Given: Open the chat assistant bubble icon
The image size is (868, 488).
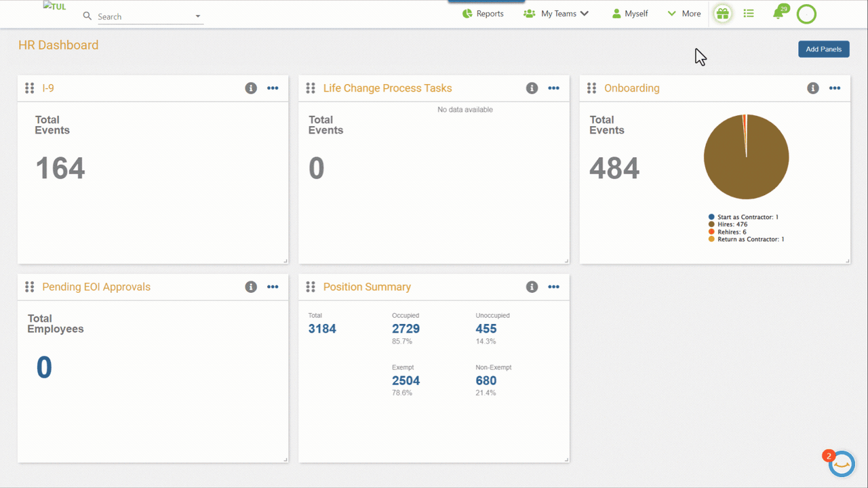Looking at the screenshot, I should pos(842,464).
